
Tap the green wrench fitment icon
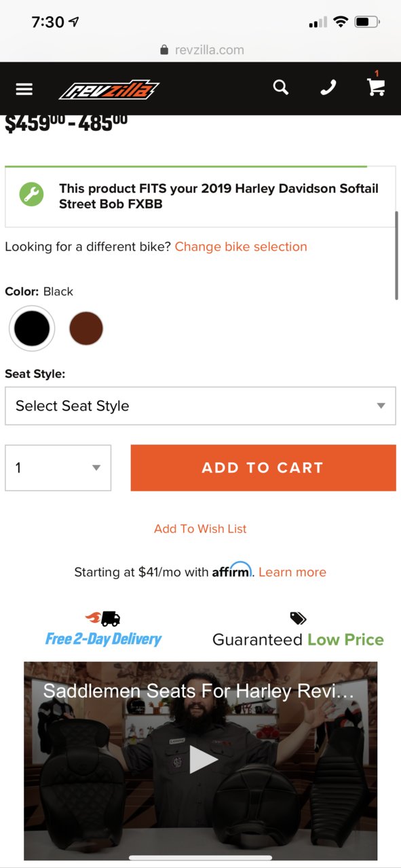pos(31,195)
